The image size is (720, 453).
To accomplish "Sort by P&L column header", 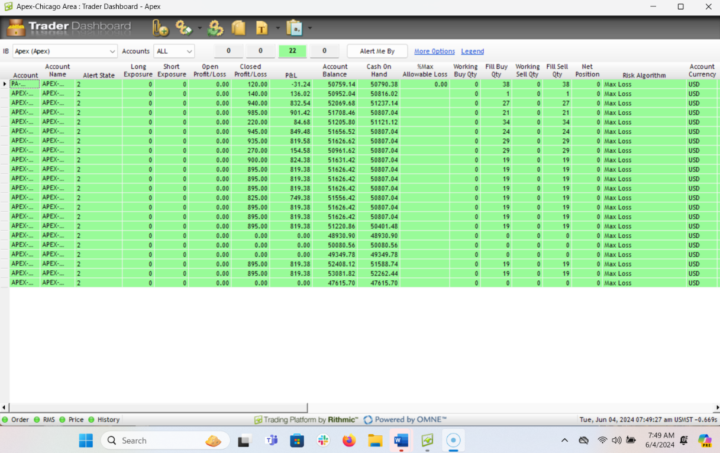I will pyautogui.click(x=291, y=75).
